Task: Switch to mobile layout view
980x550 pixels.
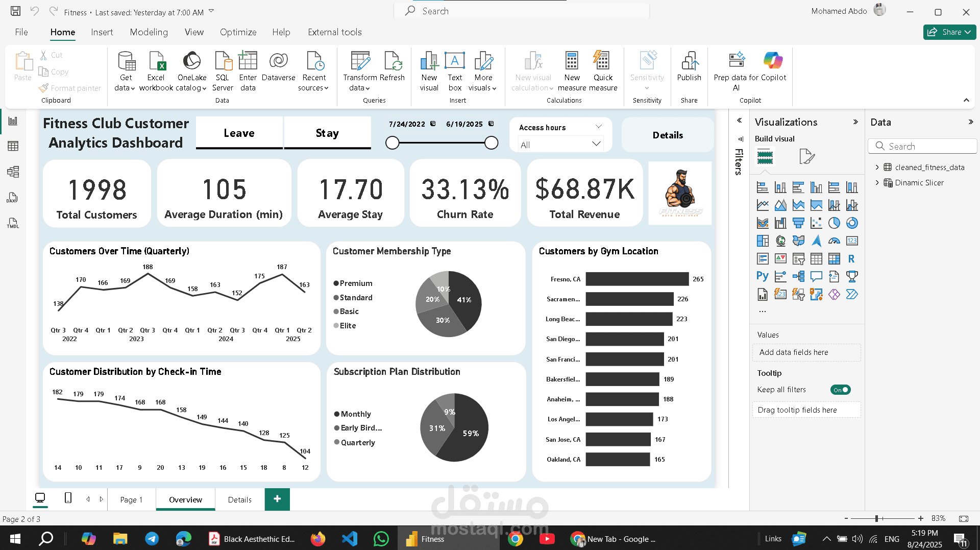Action: (x=68, y=498)
